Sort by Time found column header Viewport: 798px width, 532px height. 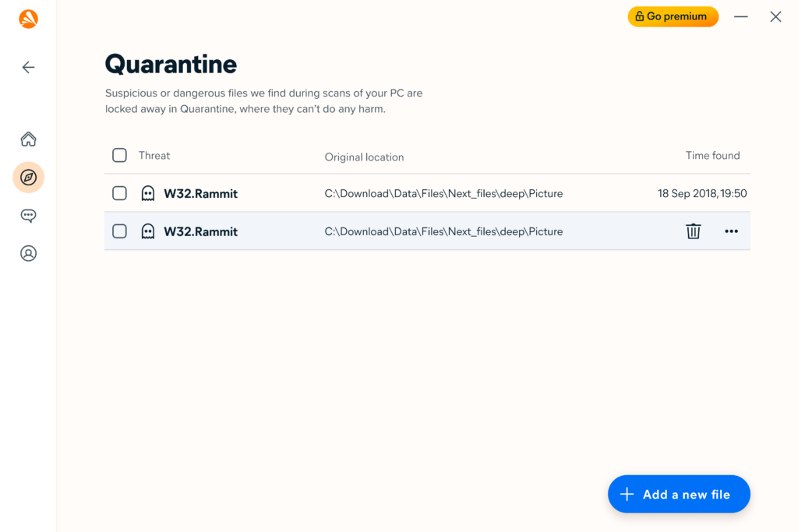point(712,156)
